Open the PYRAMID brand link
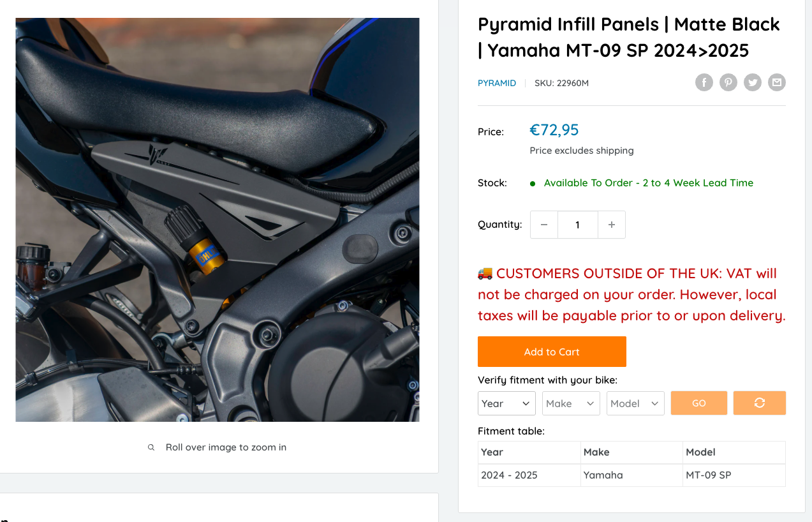 497,83
